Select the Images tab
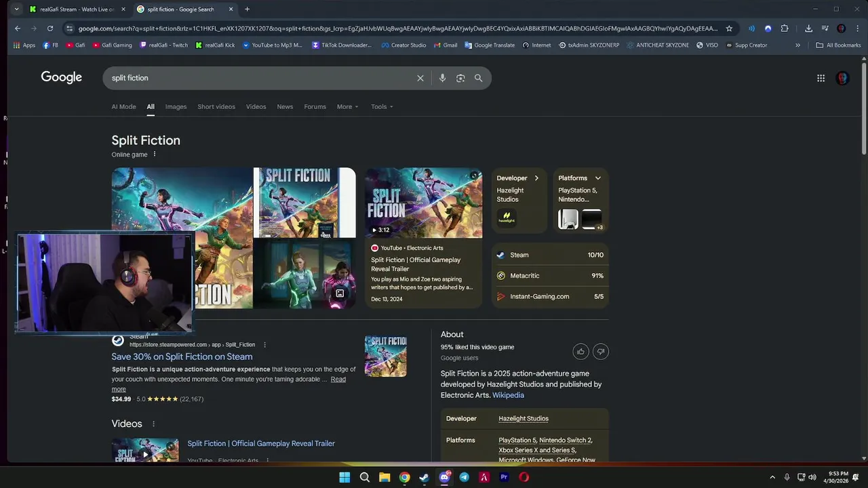Image resolution: width=868 pixels, height=488 pixels. click(176, 106)
